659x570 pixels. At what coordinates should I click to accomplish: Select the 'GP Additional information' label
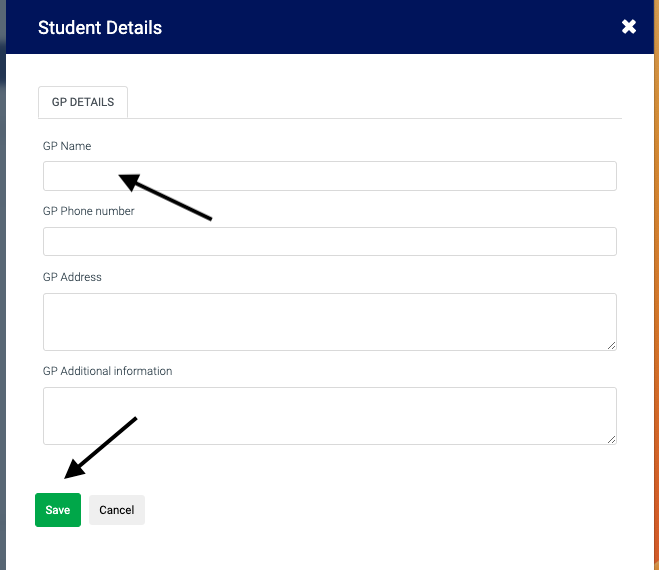pos(108,371)
